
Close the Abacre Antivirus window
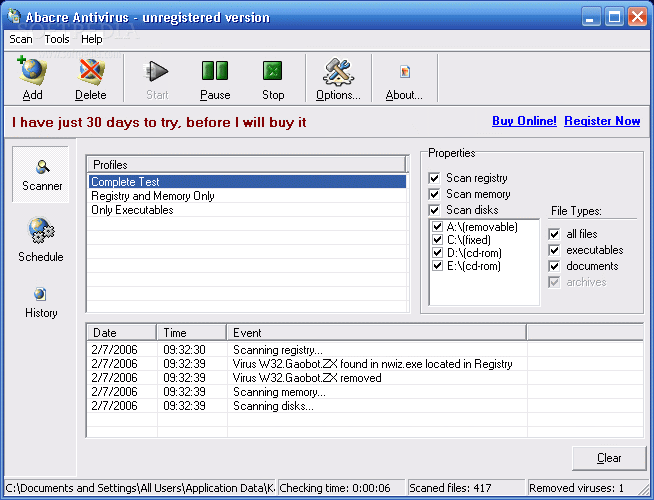pos(638,17)
